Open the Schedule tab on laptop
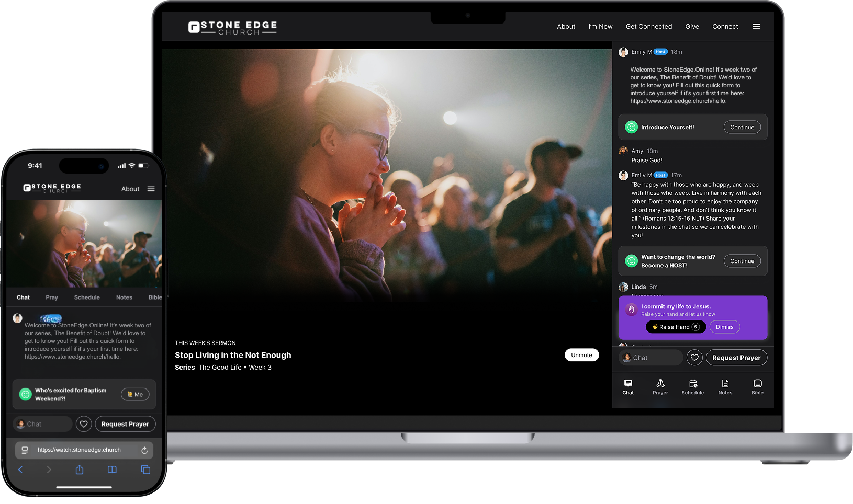This screenshot has width=853, height=504. [x=693, y=387]
